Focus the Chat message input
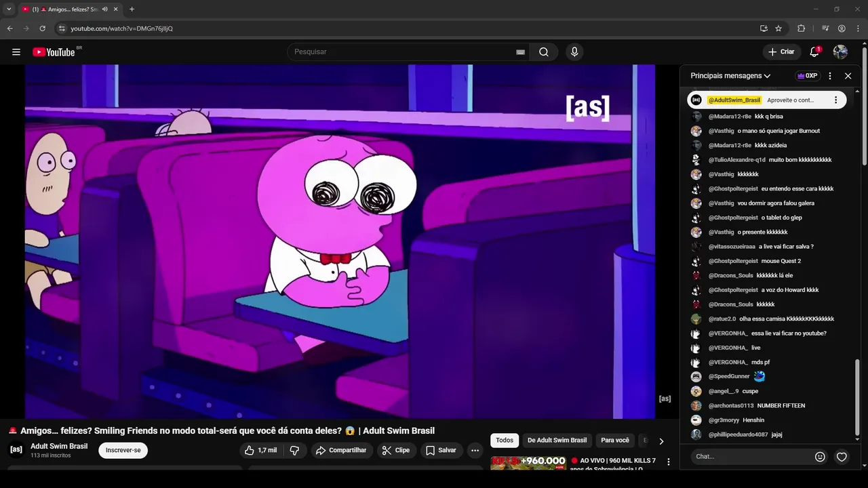868x488 pixels. coord(751,457)
